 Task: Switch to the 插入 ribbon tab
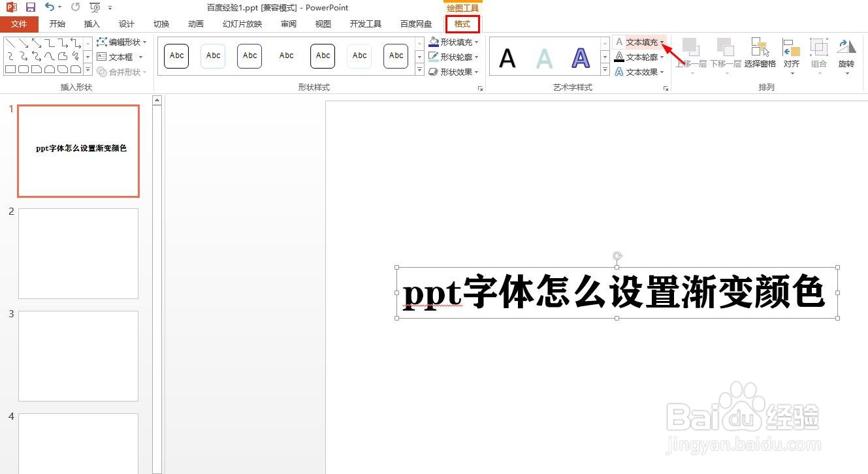point(91,24)
